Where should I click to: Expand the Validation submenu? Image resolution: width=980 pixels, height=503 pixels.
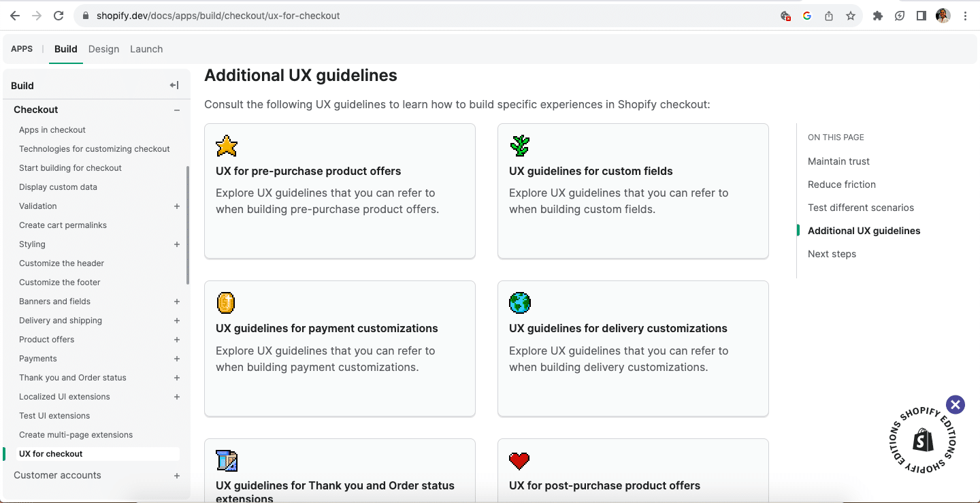[x=177, y=206]
